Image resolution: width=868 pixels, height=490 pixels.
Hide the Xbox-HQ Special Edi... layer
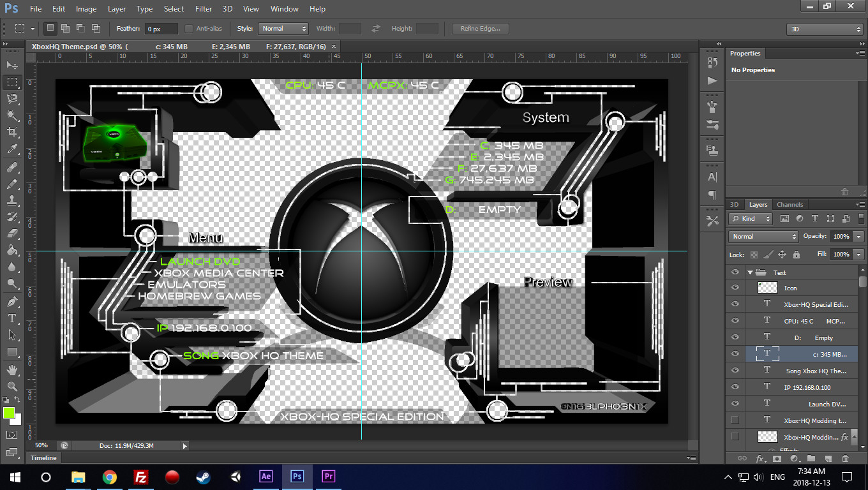point(735,304)
